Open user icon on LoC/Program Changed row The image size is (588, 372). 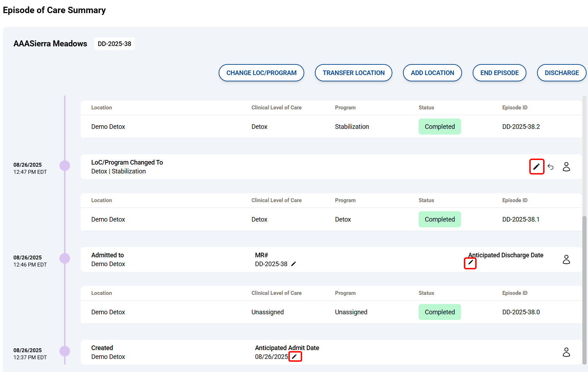(566, 167)
